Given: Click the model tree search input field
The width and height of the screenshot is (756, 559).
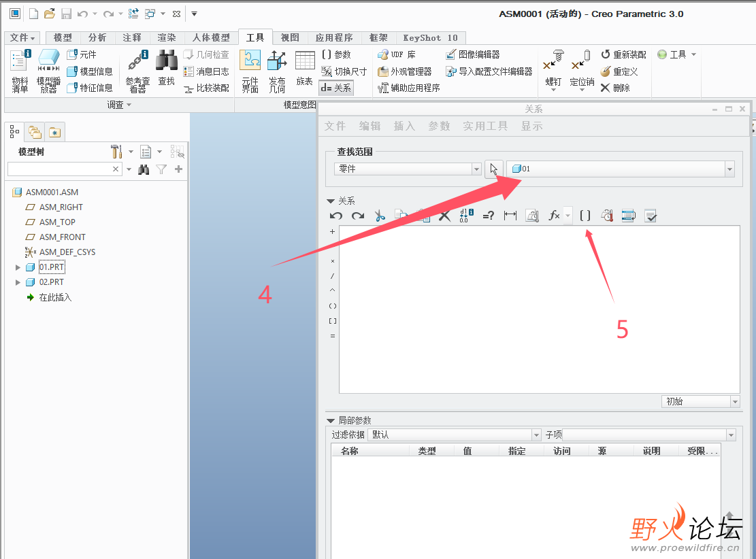Looking at the screenshot, I should tap(59, 169).
